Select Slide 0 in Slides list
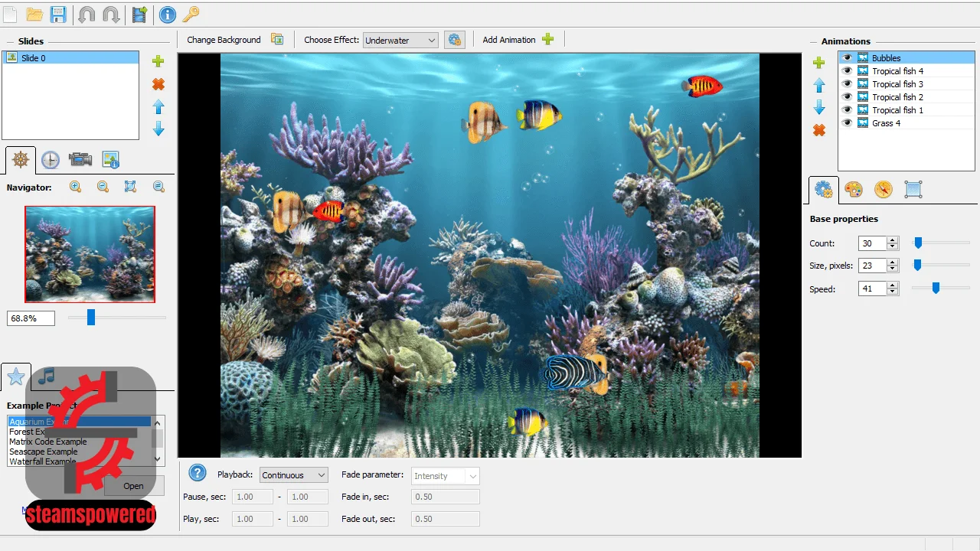Screen dimensions: 980x551 (70, 58)
